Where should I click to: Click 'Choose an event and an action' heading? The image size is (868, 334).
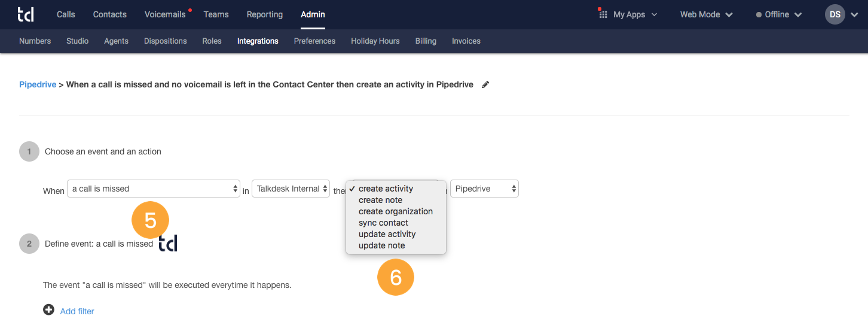(103, 151)
